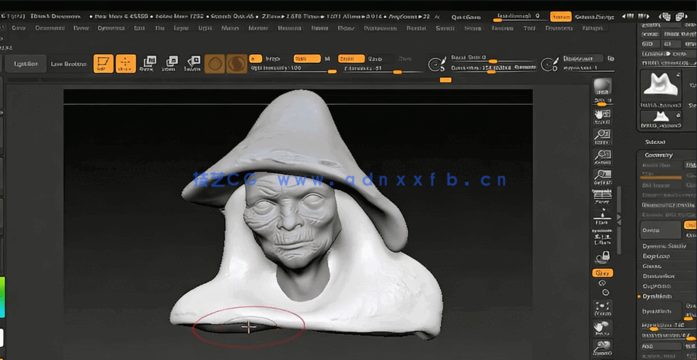Collapse the DynaMesh section header
The width and height of the screenshot is (697, 360).
(657, 296)
